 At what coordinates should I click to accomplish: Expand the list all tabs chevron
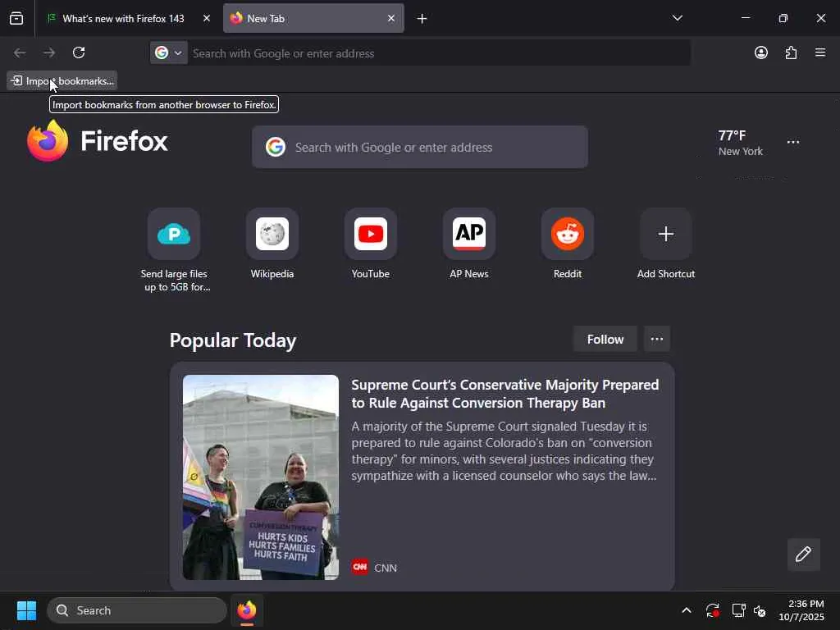tap(677, 18)
